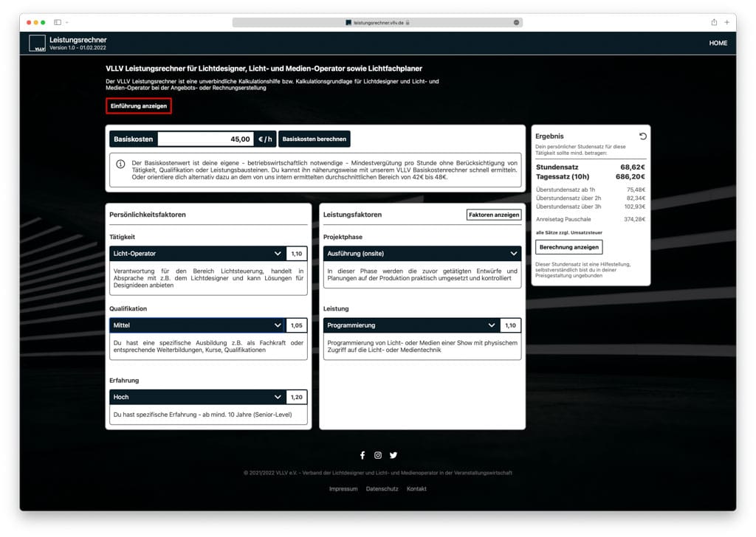Click the Safari share icon
The width and height of the screenshot is (756, 537).
click(714, 23)
